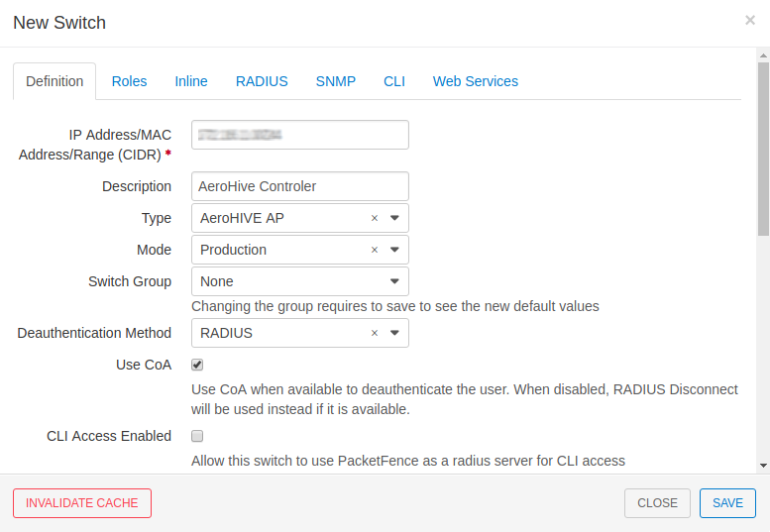Screen dimensions: 770x532
Task: Expand the Switch Group dropdown
Action: pyautogui.click(x=394, y=281)
